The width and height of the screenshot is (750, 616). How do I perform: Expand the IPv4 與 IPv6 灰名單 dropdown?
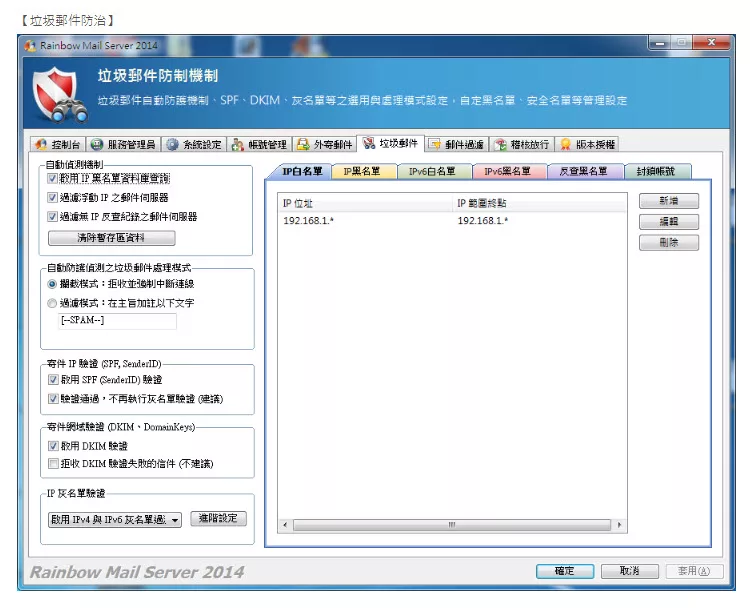pos(175,520)
